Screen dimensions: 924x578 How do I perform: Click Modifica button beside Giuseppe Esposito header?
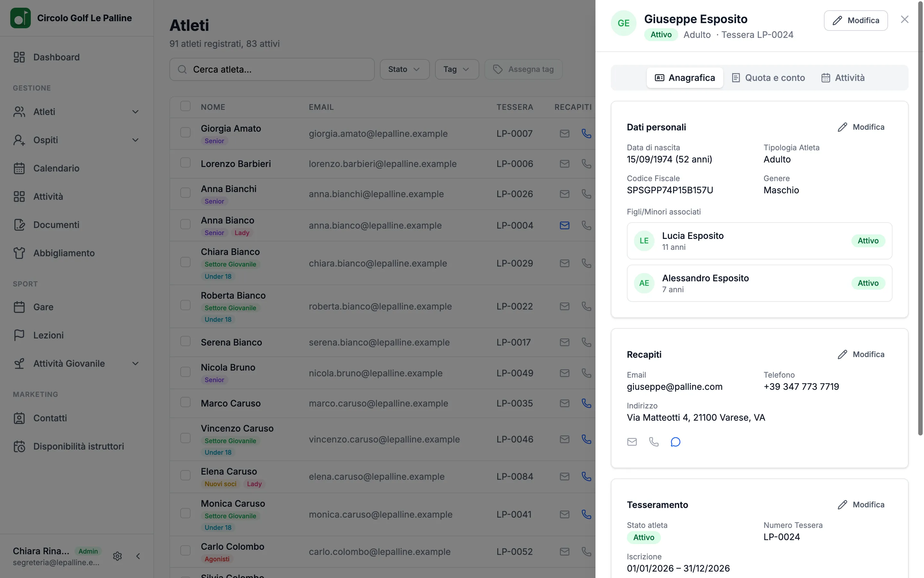tap(856, 21)
